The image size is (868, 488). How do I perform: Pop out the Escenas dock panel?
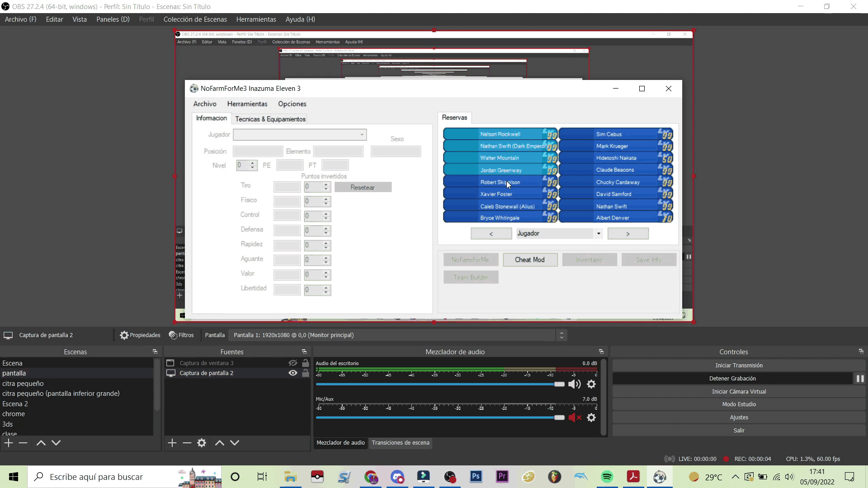(x=155, y=352)
